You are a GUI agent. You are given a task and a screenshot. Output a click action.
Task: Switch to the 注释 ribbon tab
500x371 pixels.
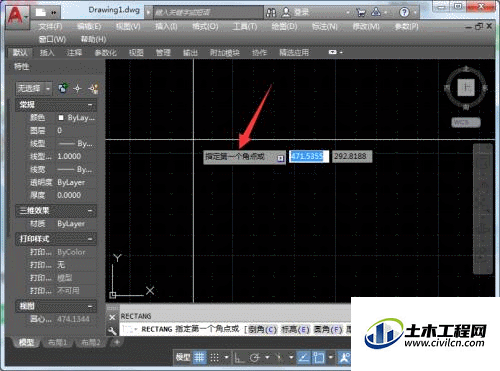(74, 53)
